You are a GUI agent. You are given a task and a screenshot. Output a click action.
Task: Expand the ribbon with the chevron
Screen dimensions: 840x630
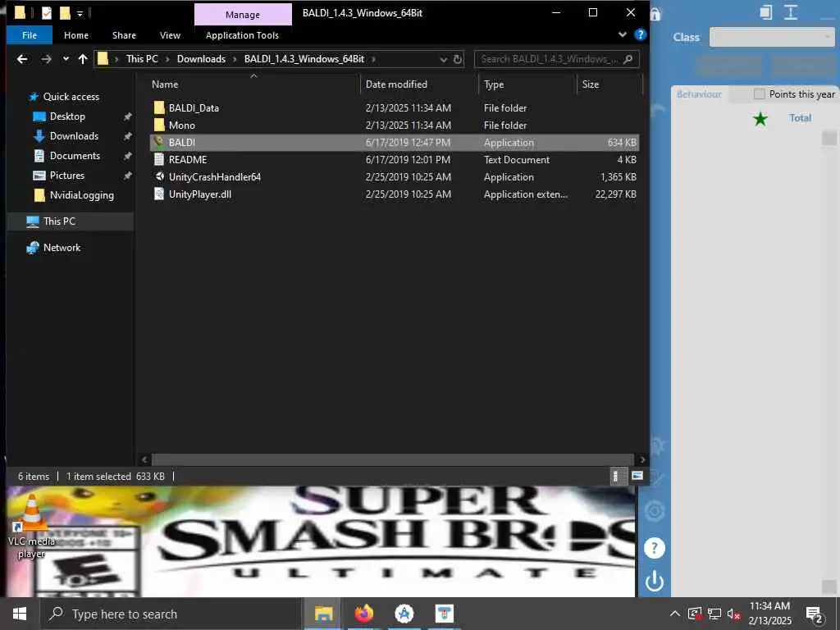(x=622, y=34)
